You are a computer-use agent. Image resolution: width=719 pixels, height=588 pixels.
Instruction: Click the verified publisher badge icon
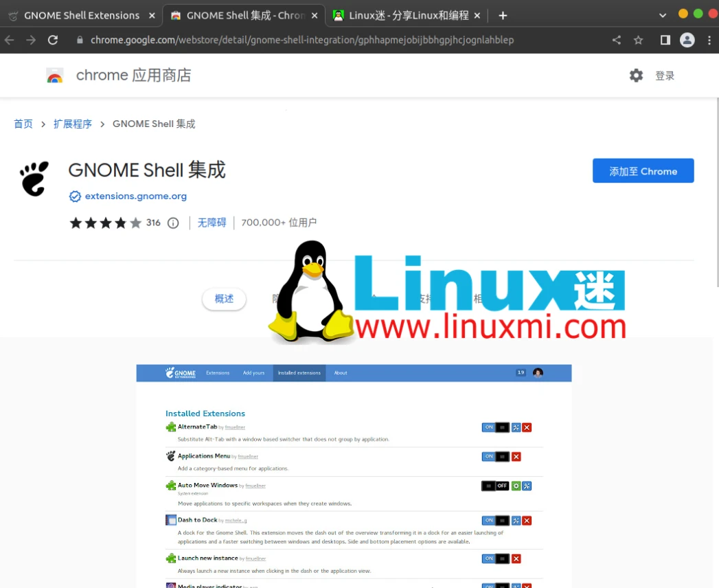tap(75, 196)
